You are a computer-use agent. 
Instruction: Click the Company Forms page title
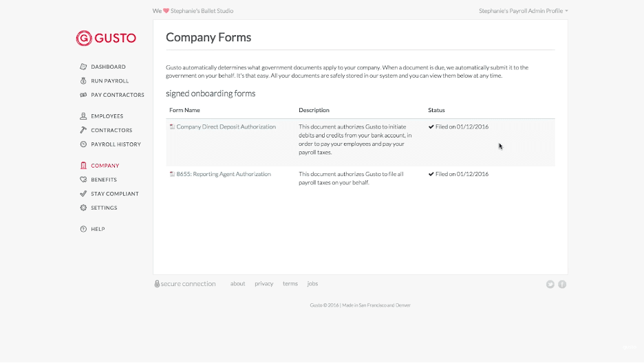[x=208, y=37]
